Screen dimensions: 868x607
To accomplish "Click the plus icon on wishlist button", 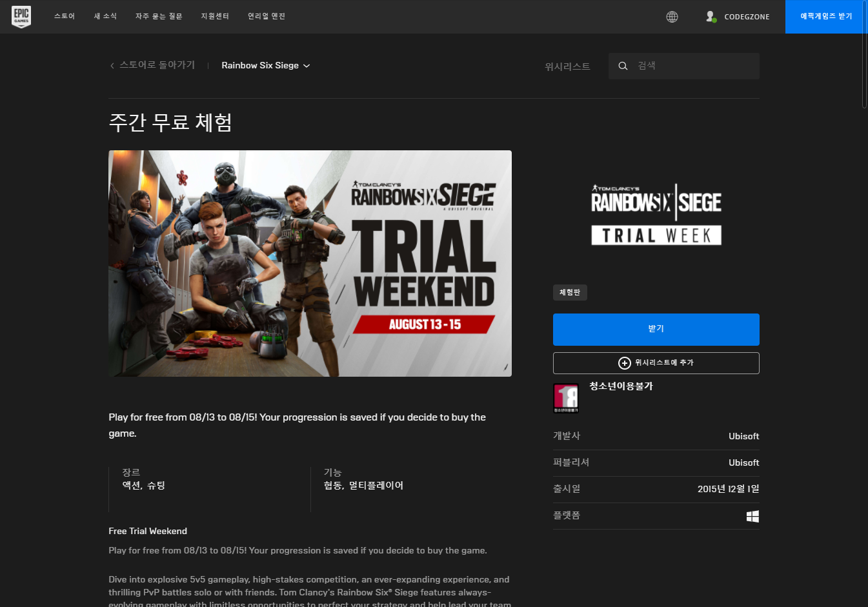I will tap(625, 363).
